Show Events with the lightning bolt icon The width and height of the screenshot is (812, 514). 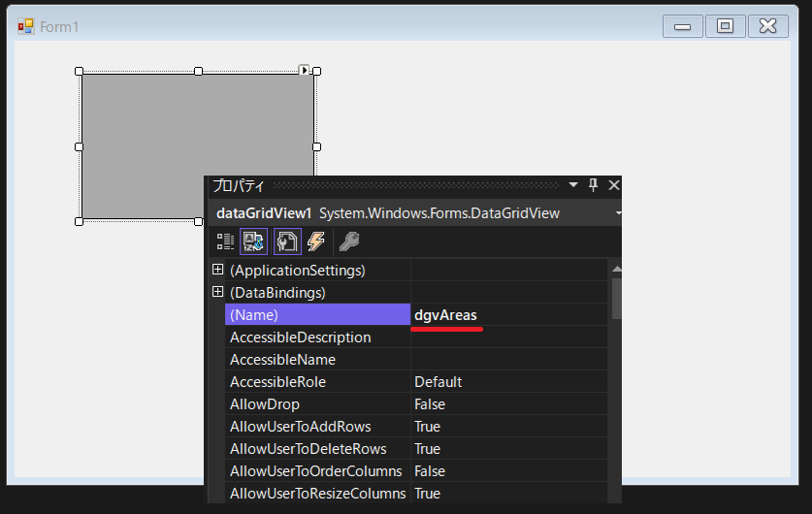click(x=316, y=241)
